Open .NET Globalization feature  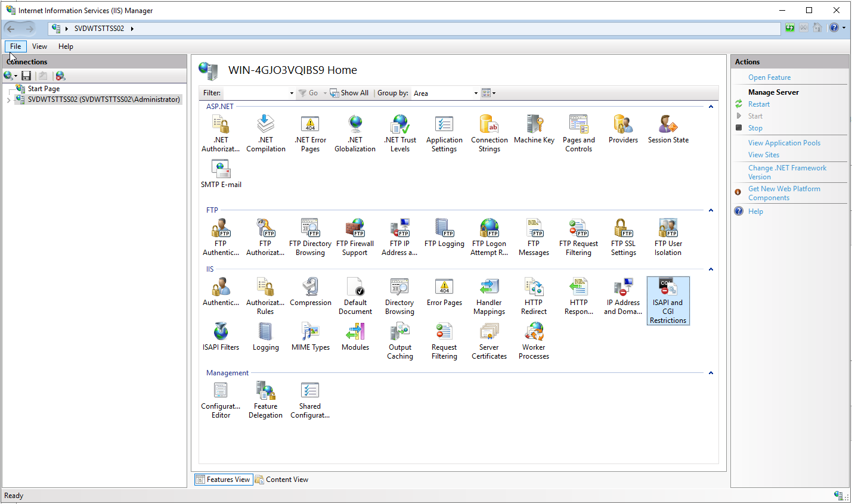355,133
